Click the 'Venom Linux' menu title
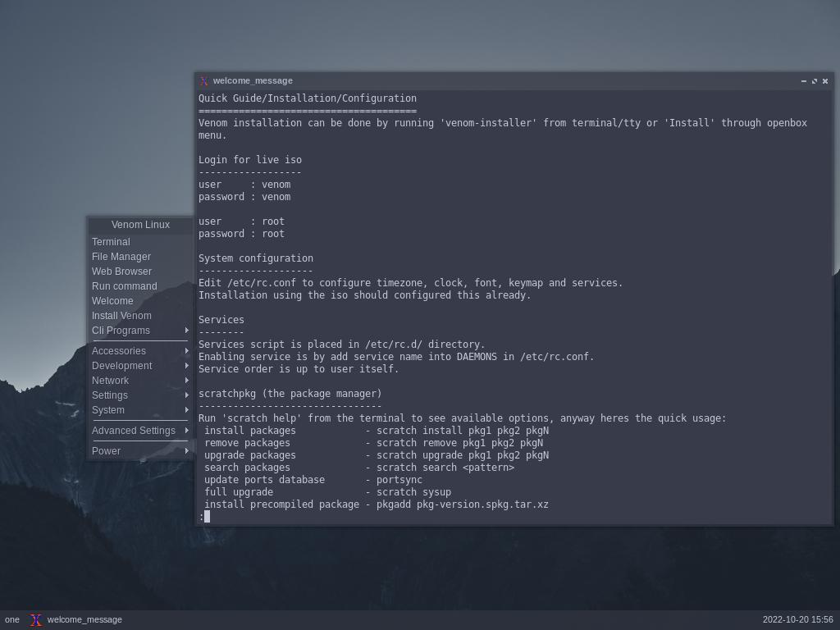This screenshot has width=840, height=630. pos(140,225)
